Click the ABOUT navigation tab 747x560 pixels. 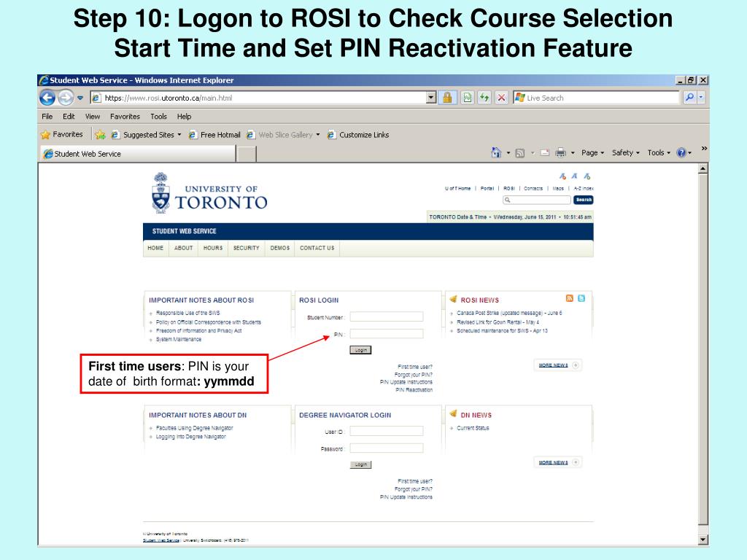(x=183, y=248)
